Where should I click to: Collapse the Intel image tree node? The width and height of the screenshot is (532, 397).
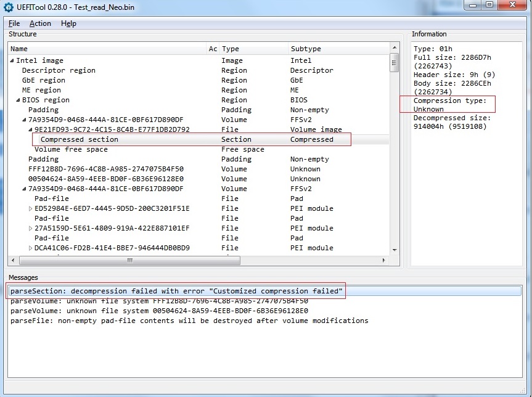pos(12,60)
